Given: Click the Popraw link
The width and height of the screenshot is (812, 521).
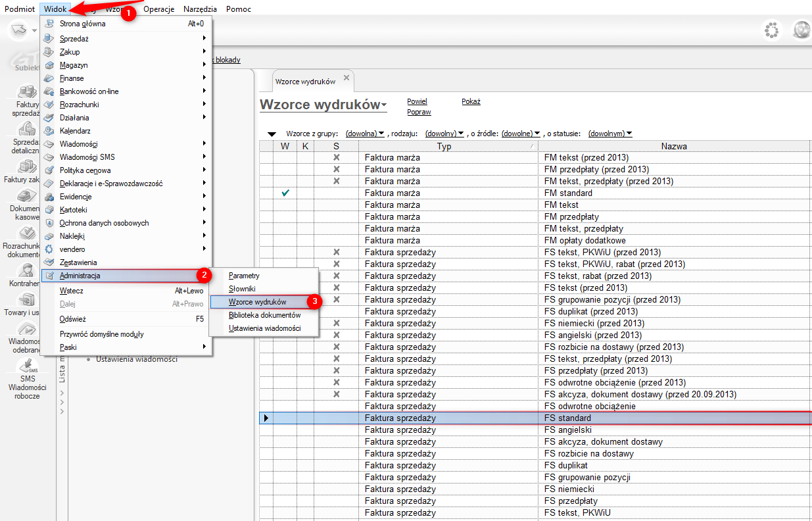Looking at the screenshot, I should (419, 112).
